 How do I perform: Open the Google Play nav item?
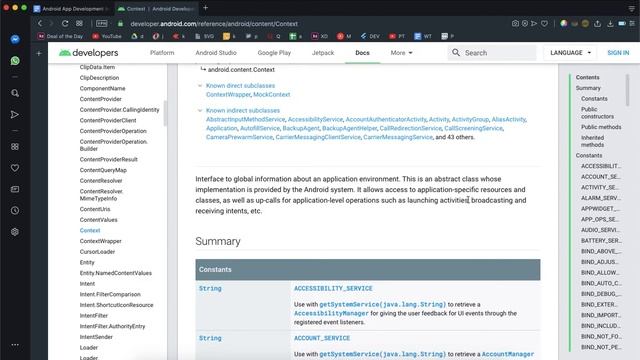[x=274, y=53]
